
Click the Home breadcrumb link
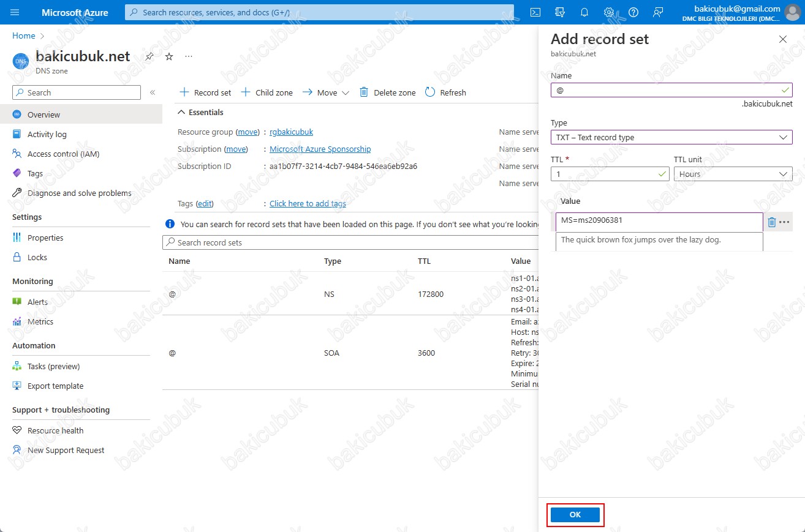coord(24,36)
